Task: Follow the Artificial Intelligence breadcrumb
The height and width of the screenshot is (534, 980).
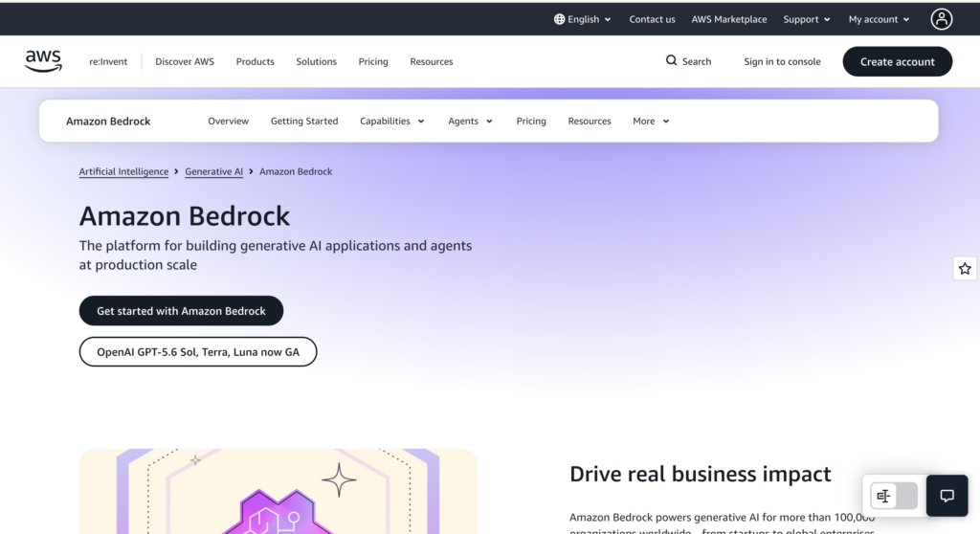Action: [x=123, y=171]
